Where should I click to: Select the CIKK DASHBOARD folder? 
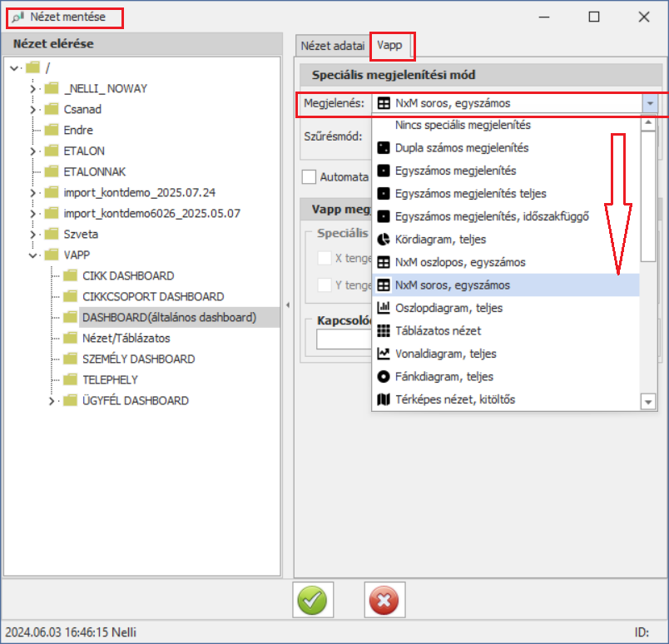(127, 275)
